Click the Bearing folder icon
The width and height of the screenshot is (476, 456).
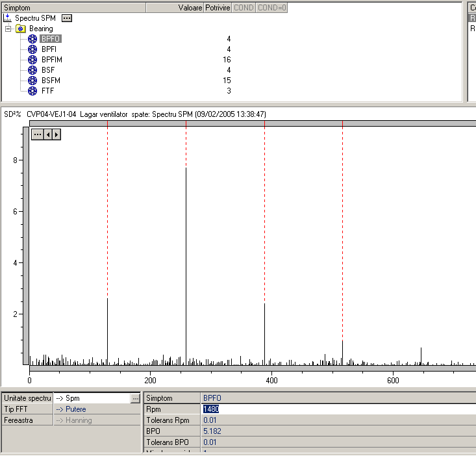20,29
